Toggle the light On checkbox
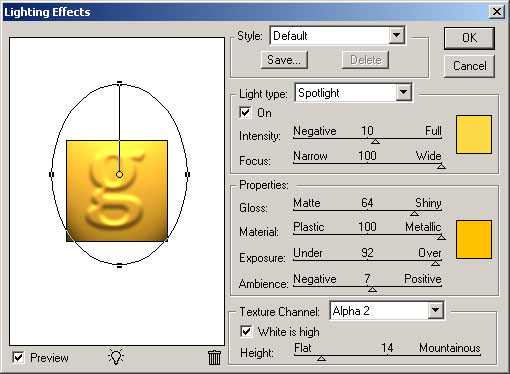This screenshot has height=374, width=510. (245, 112)
